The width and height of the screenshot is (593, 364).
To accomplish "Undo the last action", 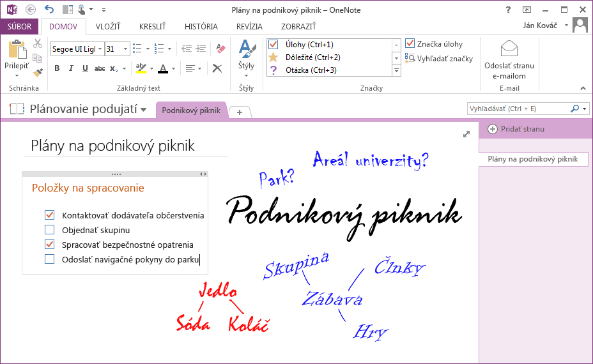I will [x=49, y=9].
